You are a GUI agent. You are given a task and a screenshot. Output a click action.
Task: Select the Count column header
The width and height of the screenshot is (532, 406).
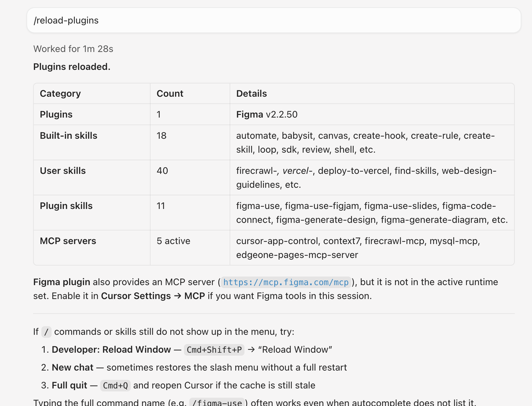pos(170,93)
